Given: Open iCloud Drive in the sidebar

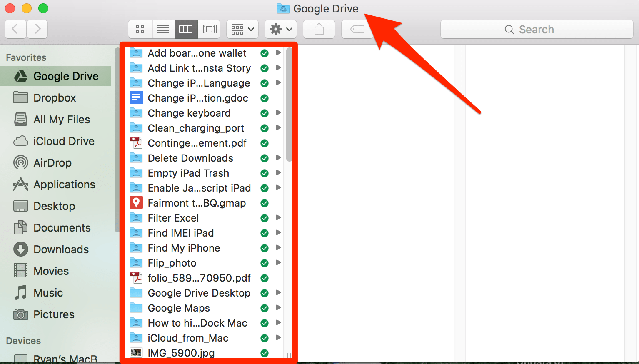Looking at the screenshot, I should click(55, 141).
